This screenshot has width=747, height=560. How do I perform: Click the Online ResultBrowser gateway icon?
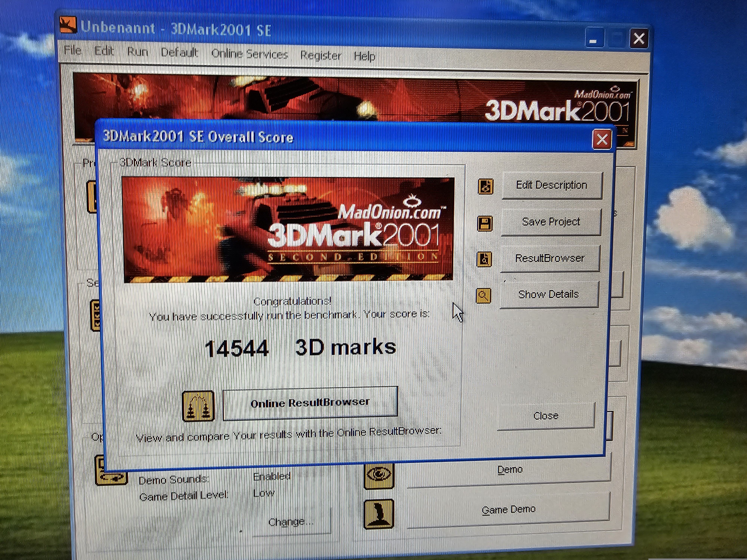[198, 406]
